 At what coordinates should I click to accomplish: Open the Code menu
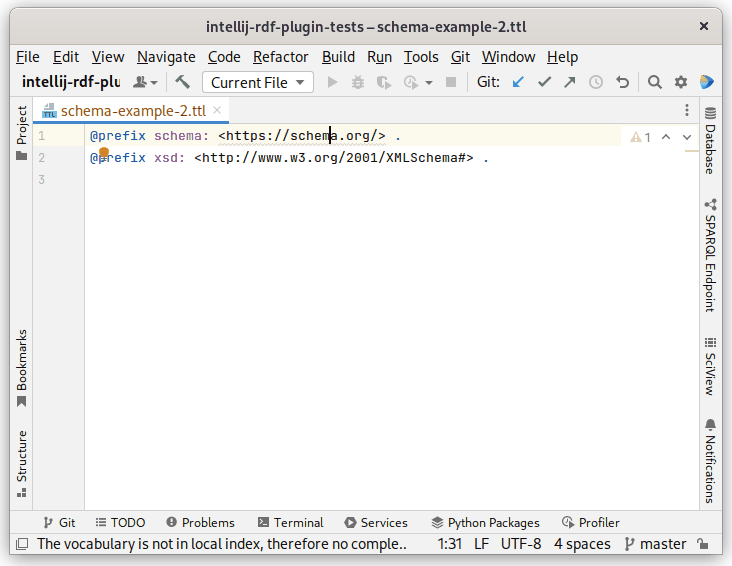224,57
